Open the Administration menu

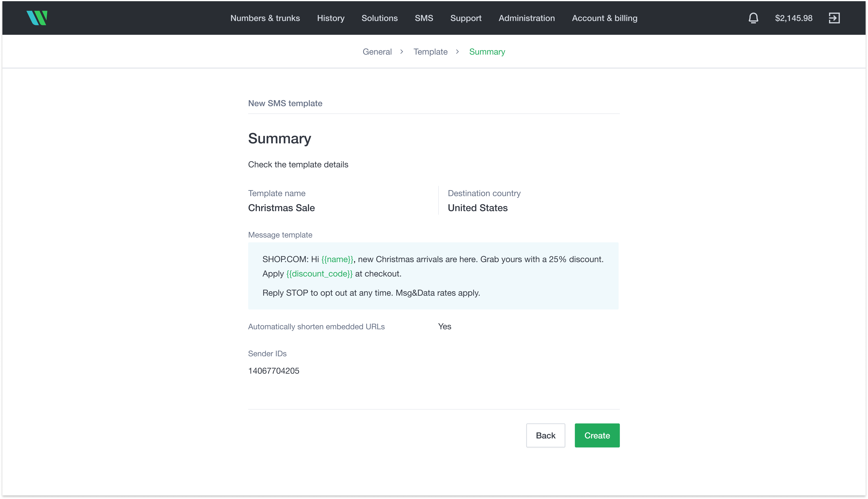coord(526,18)
